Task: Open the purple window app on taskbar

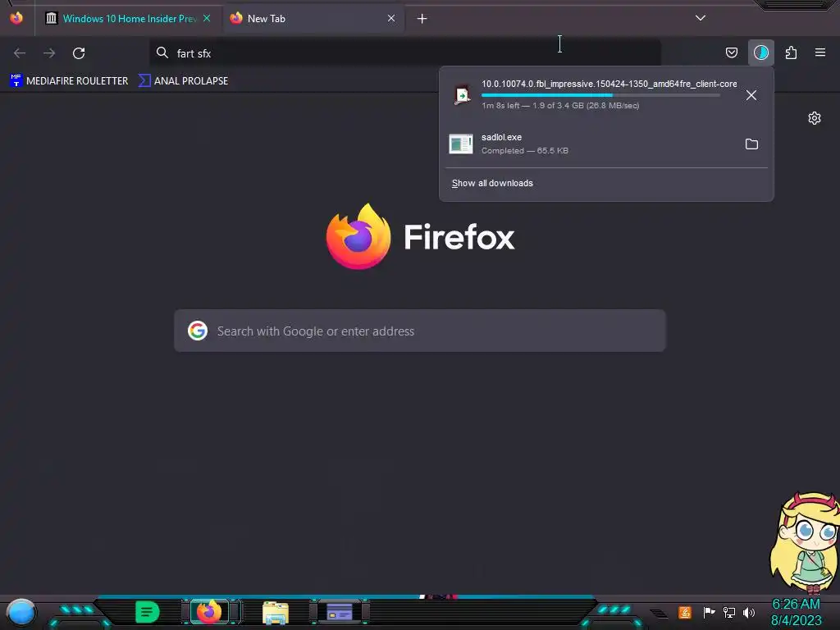Action: (x=340, y=612)
